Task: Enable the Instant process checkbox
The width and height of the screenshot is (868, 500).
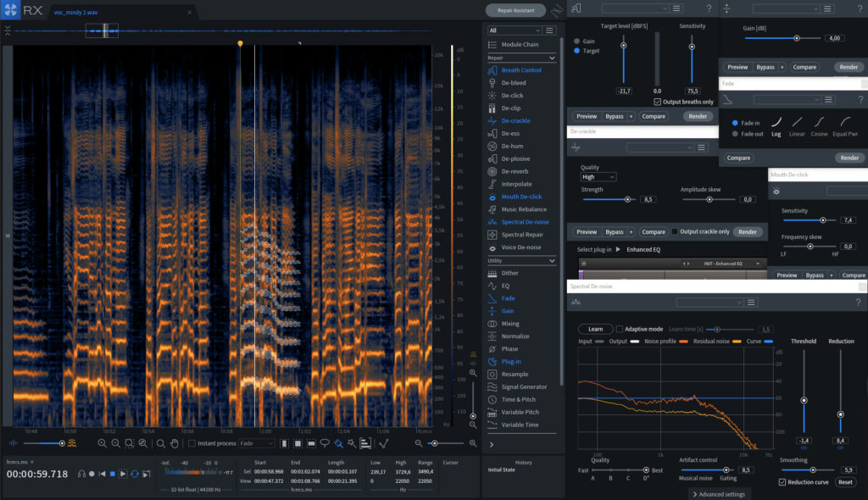Action: [x=192, y=443]
